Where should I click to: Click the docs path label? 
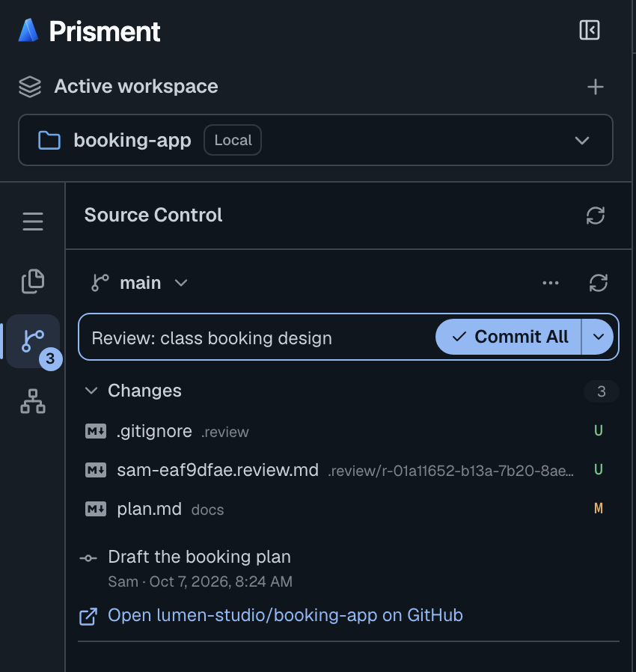tap(207, 510)
